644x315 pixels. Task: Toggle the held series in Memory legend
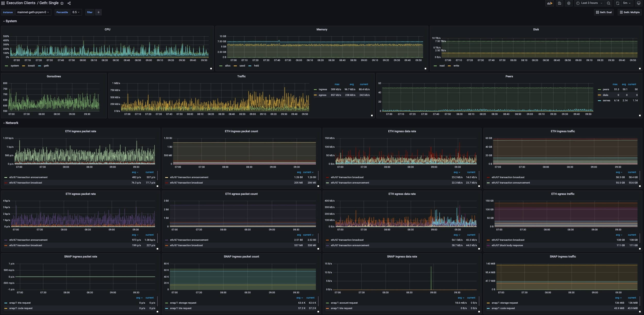pos(256,66)
